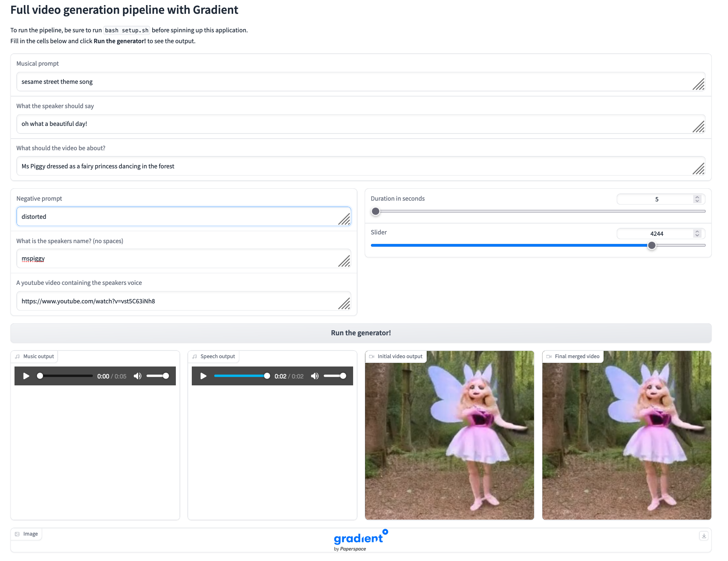Mute the Music output volume icon
The height and width of the screenshot is (561, 728).
(x=137, y=376)
